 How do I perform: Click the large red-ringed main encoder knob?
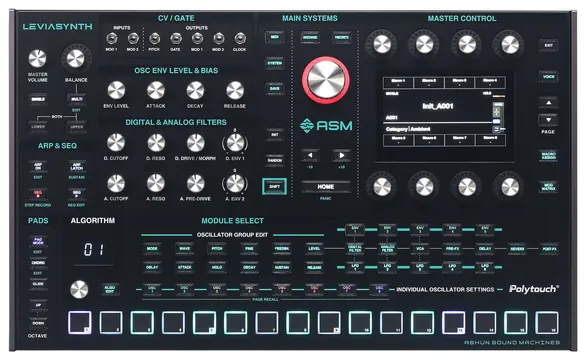326,80
